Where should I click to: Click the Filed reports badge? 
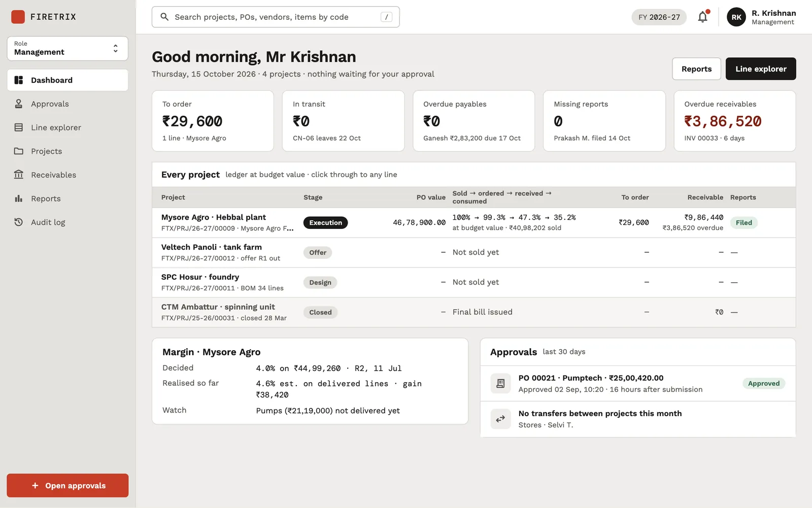[x=743, y=223]
